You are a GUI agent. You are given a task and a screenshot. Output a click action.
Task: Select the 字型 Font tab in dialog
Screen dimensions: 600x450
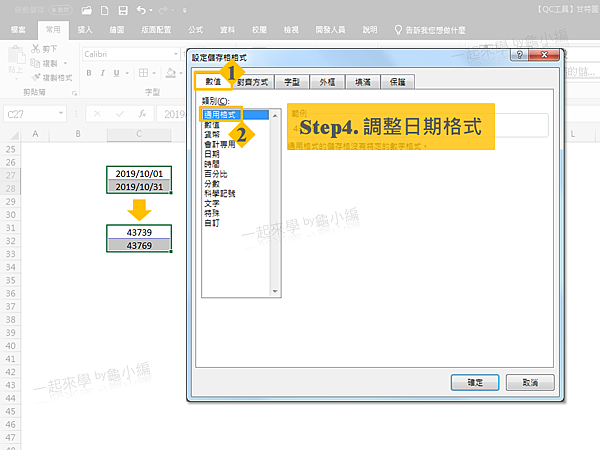292,82
